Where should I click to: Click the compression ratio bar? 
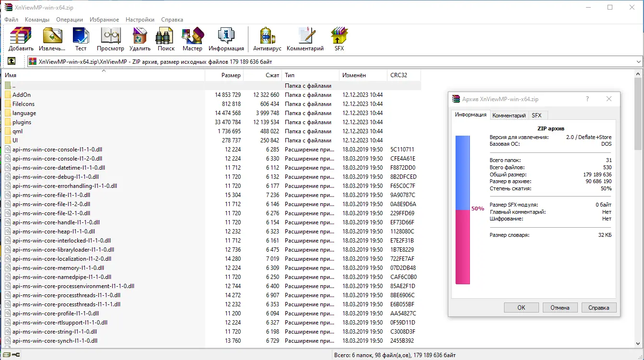pyautogui.click(x=463, y=210)
